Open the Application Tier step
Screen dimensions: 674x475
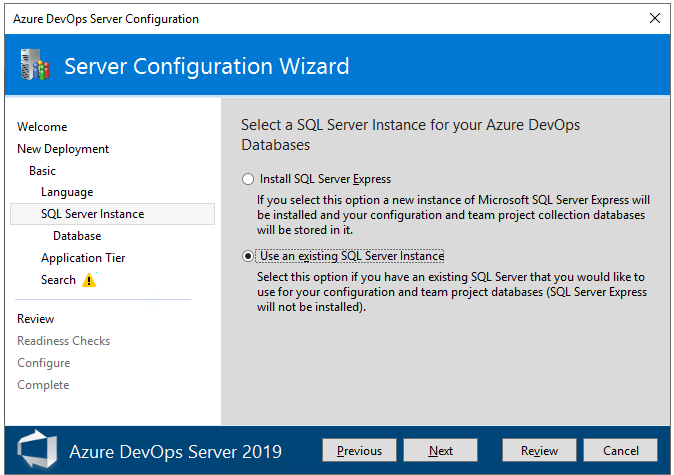pos(83,258)
